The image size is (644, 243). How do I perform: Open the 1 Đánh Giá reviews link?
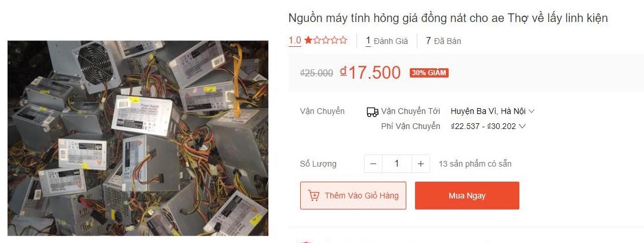[x=387, y=41]
